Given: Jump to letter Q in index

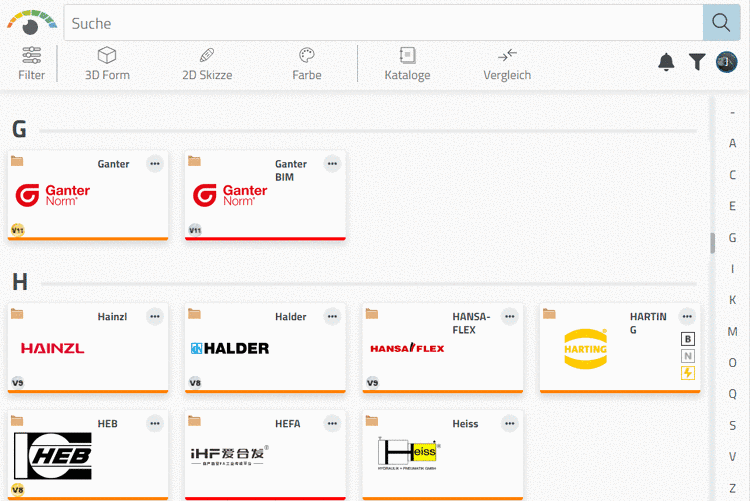Looking at the screenshot, I should 732,394.
